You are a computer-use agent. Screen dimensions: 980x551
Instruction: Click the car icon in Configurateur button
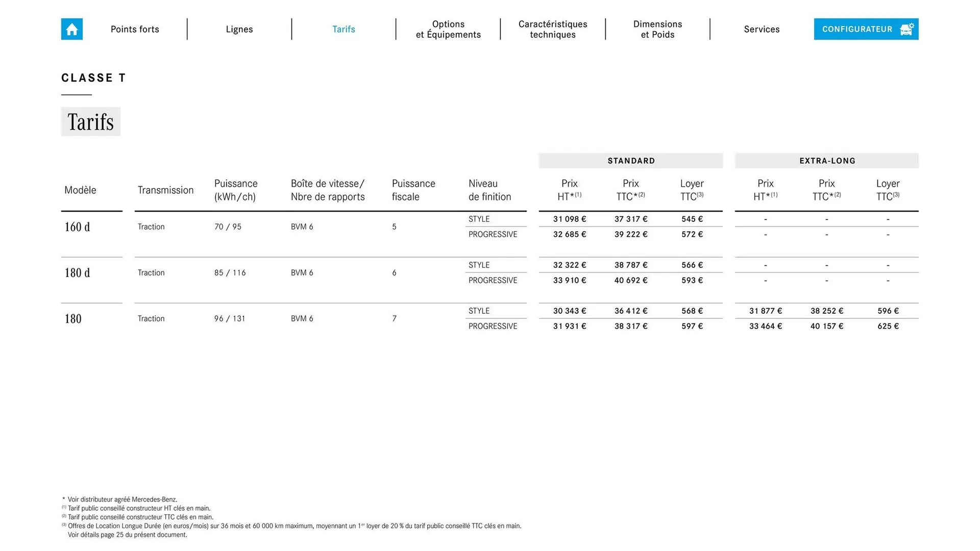click(906, 29)
